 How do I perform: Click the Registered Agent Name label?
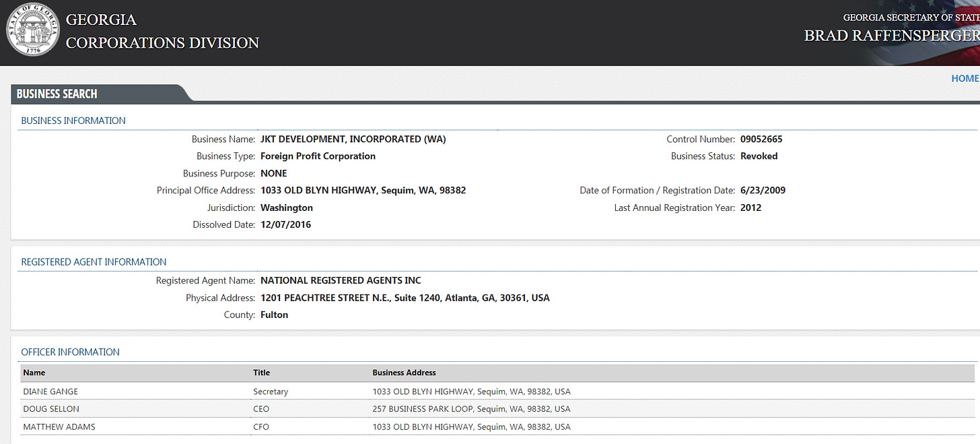[x=206, y=280]
